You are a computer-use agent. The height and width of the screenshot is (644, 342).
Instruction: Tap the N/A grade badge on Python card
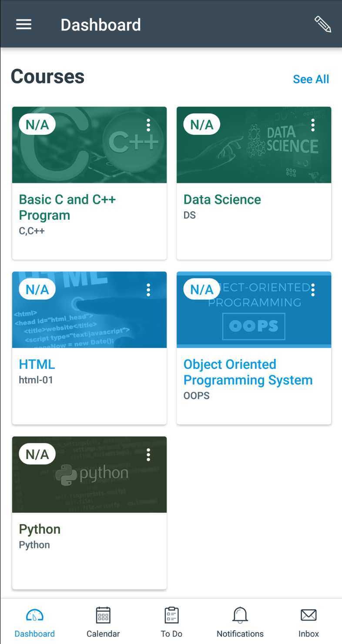click(37, 454)
